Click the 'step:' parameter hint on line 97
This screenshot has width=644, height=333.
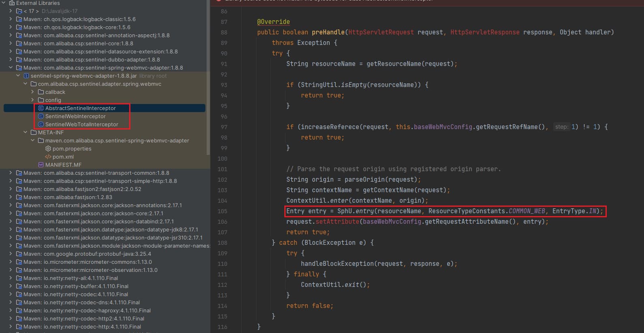(x=561, y=127)
